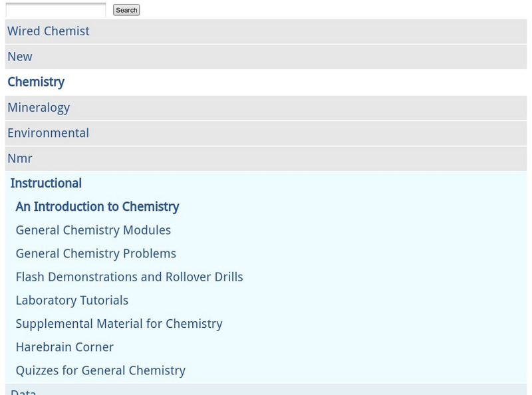Open An Introduction to Chemistry
The height and width of the screenshot is (395, 532).
[97, 207]
